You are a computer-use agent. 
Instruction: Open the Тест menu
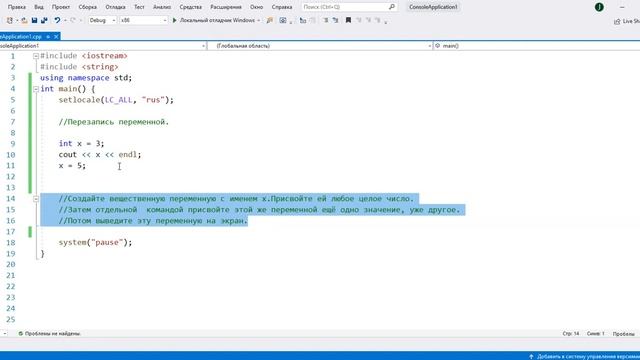(x=139, y=7)
